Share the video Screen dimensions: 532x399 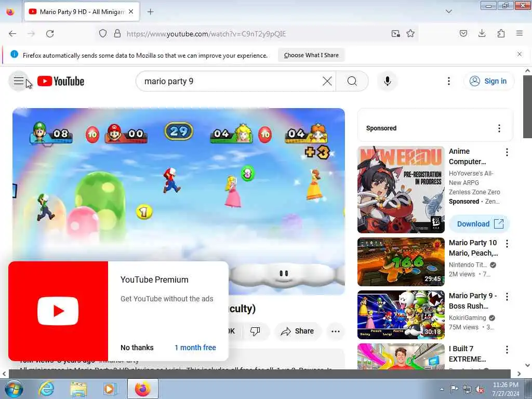point(298,331)
